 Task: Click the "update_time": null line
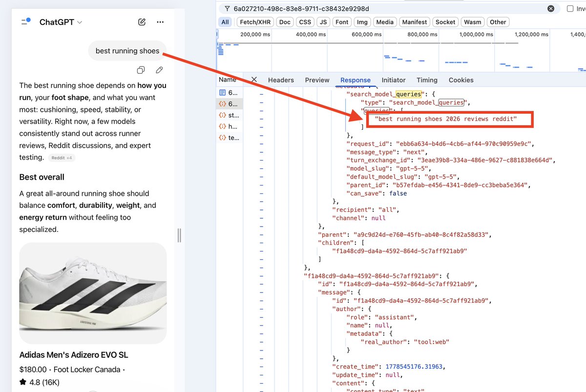point(367,375)
